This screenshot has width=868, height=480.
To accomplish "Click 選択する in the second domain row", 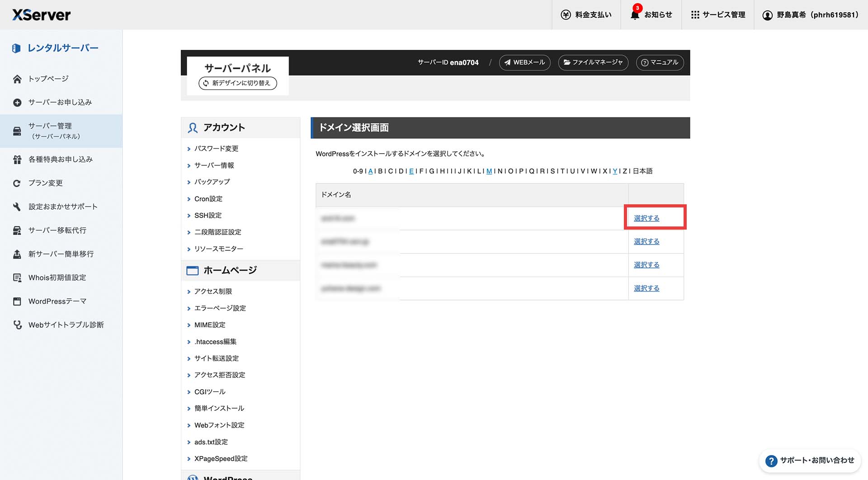I will [646, 242].
